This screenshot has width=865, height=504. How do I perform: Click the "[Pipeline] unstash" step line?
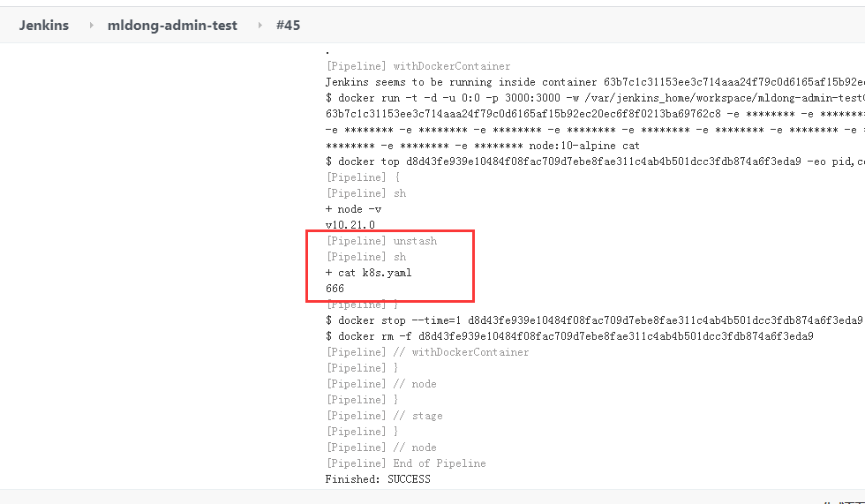[381, 240]
